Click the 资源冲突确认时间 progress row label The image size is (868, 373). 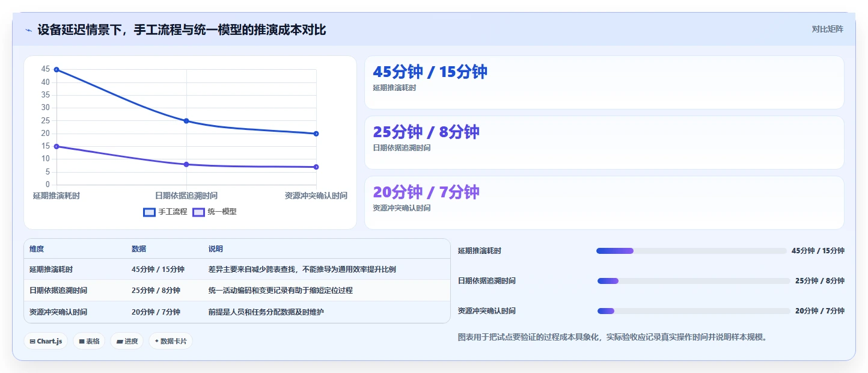pyautogui.click(x=487, y=311)
